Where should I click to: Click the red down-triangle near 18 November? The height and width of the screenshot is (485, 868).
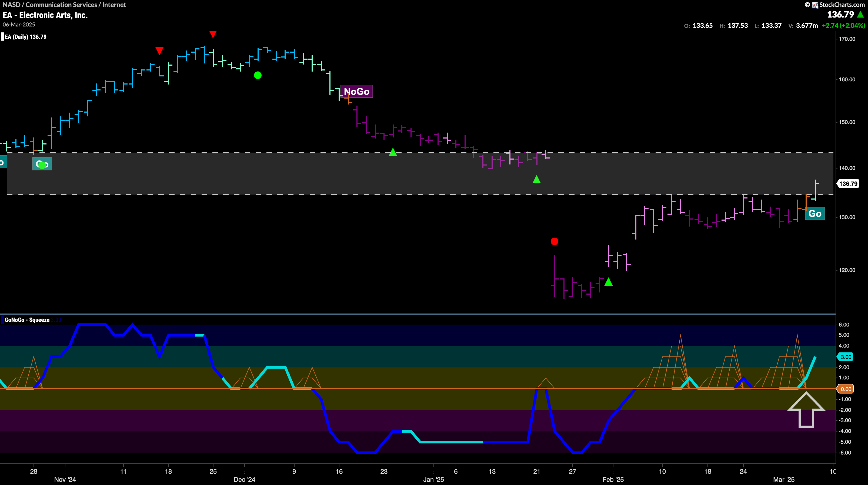159,51
